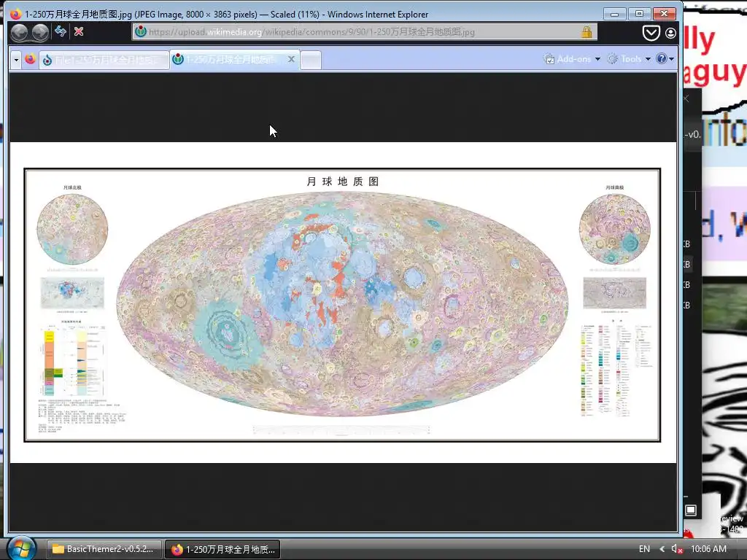Open the Tools gear menu
Image resolution: width=747 pixels, height=560 pixels.
(x=629, y=59)
